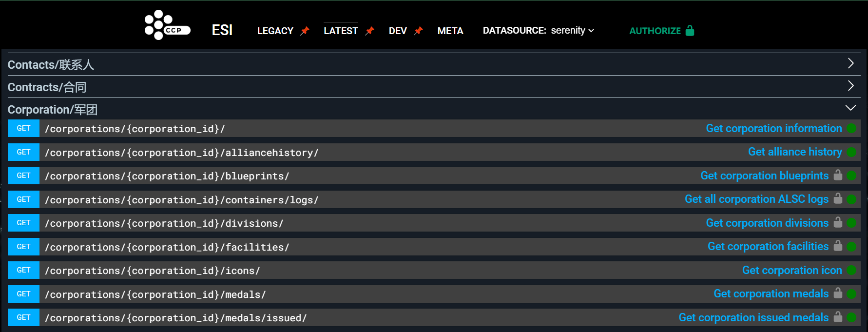The width and height of the screenshot is (868, 332).
Task: Click the pin icon next to LATEST
Action: click(x=370, y=31)
